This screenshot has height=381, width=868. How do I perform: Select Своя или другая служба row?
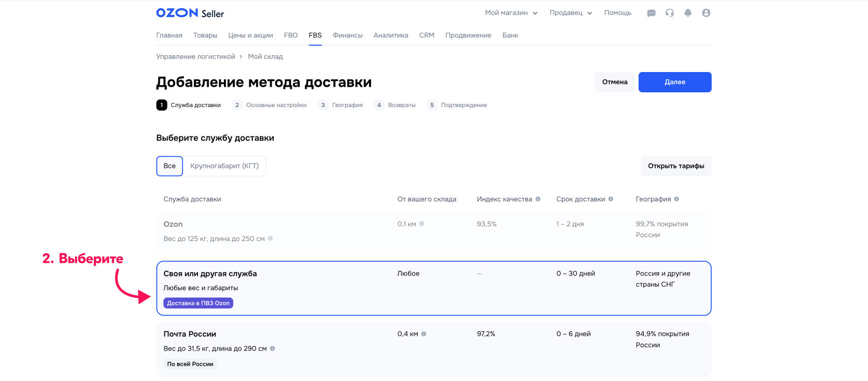pos(434,288)
